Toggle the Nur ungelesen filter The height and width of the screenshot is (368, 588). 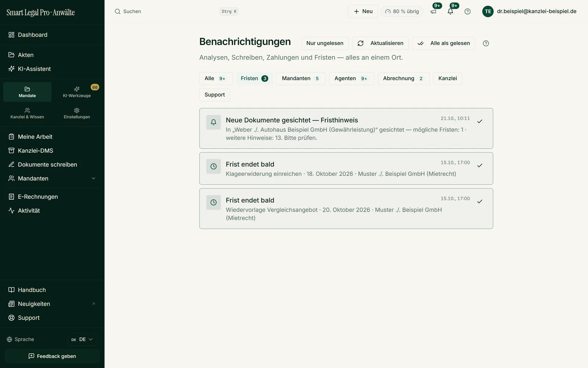[325, 43]
